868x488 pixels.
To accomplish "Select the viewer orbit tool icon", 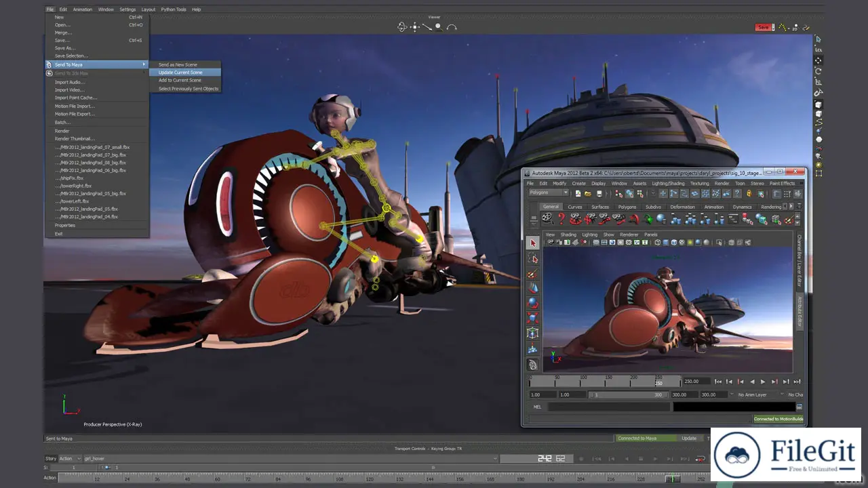I will [402, 27].
